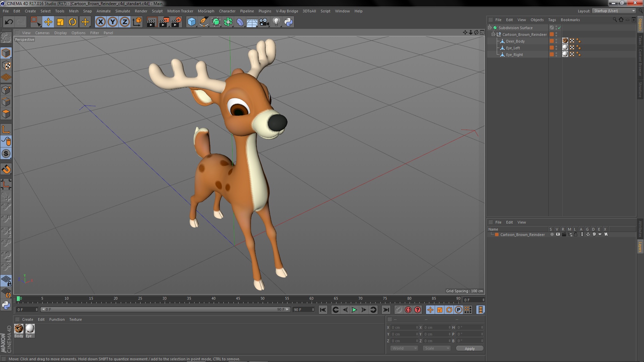Viewport: 644px width, 362px height.
Task: Click Deer_Body layer color swatch
Action: pos(551,41)
